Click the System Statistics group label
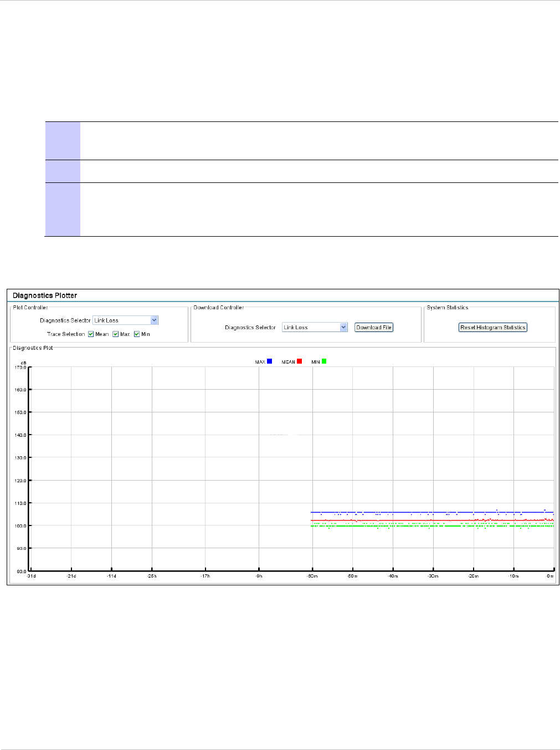 [x=448, y=308]
